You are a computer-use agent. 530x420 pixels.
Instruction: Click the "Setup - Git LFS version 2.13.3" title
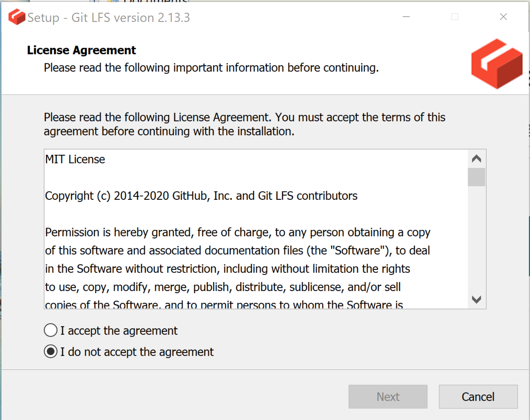point(109,17)
